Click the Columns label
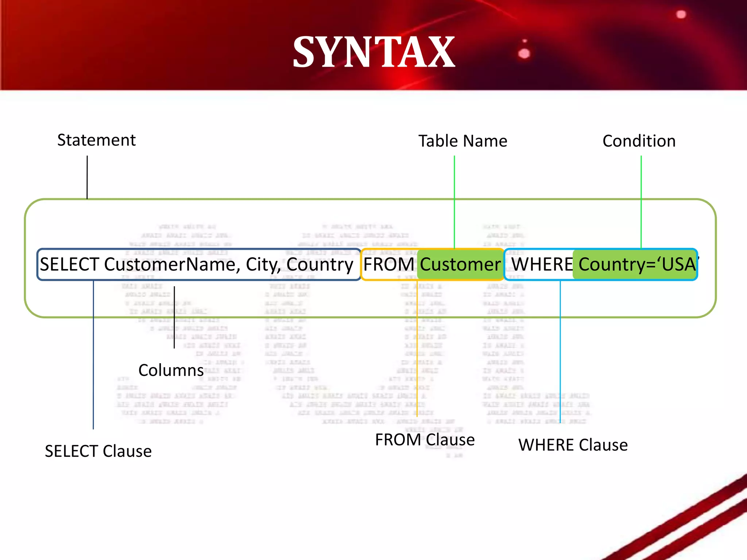The height and width of the screenshot is (560, 747). (171, 370)
